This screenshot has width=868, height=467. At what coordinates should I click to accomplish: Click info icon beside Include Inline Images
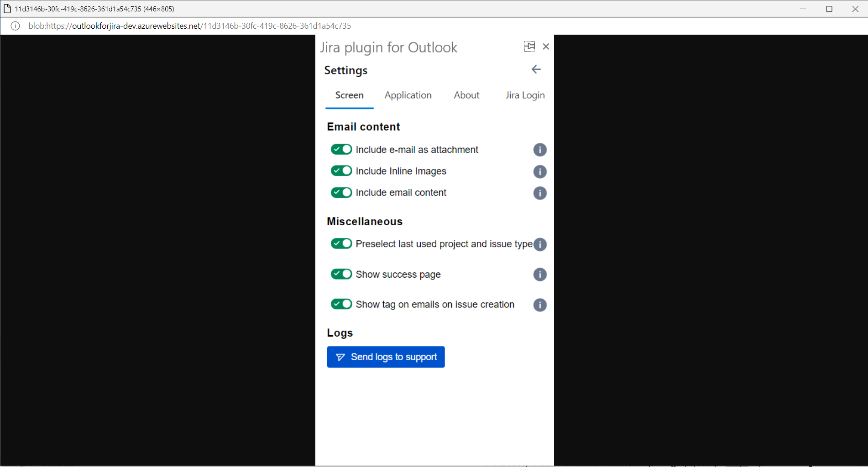[x=539, y=171]
